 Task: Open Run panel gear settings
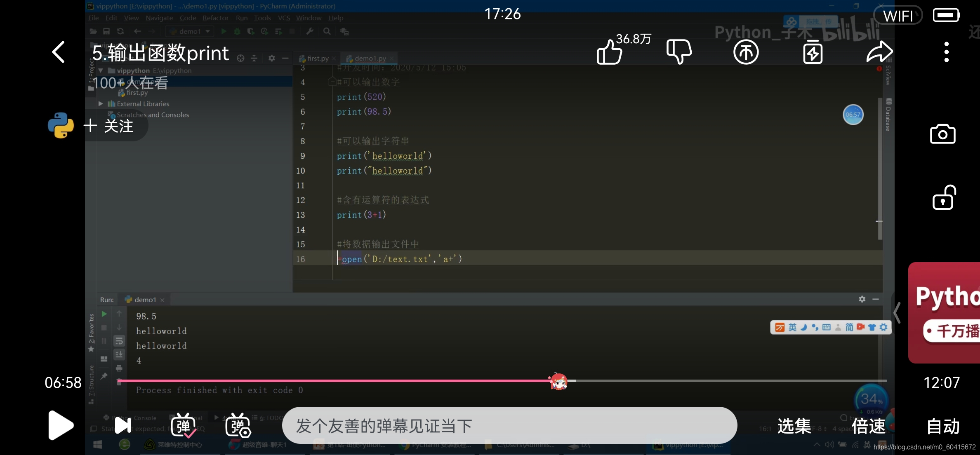click(862, 299)
